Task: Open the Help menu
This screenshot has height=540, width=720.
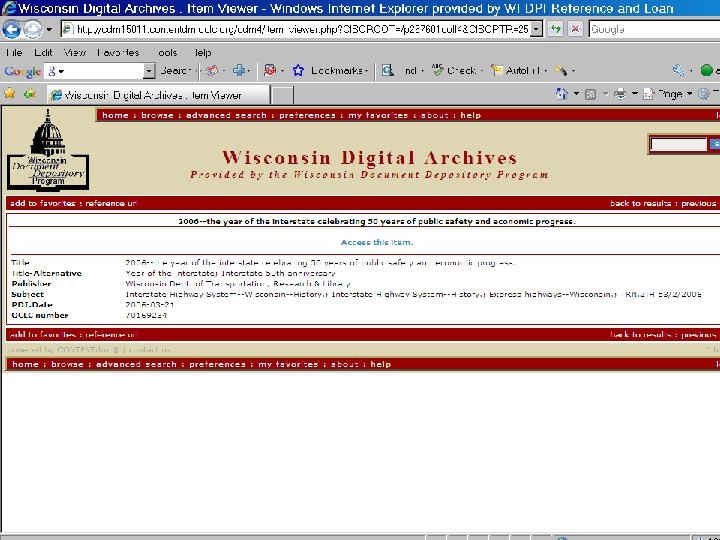Action: pyautogui.click(x=202, y=52)
